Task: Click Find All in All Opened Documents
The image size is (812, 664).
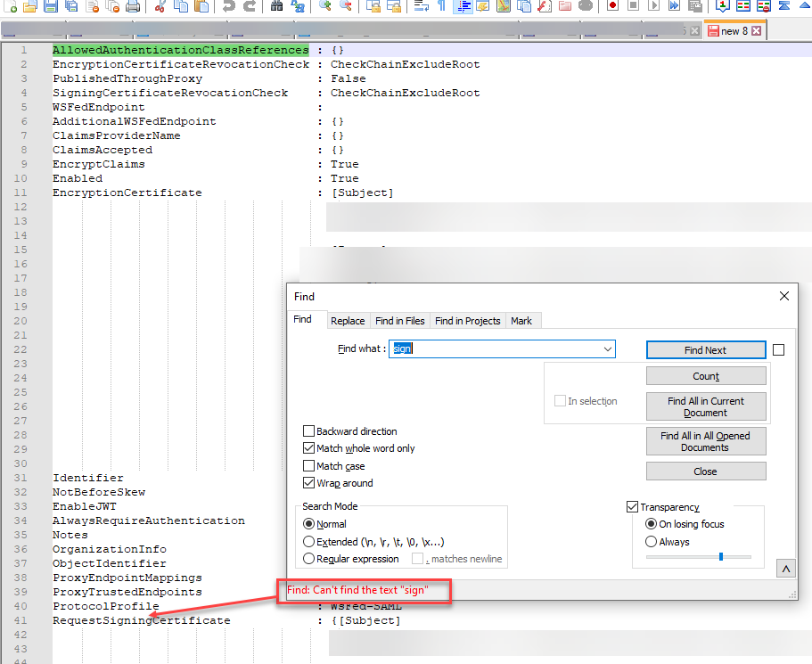Action: [x=706, y=441]
